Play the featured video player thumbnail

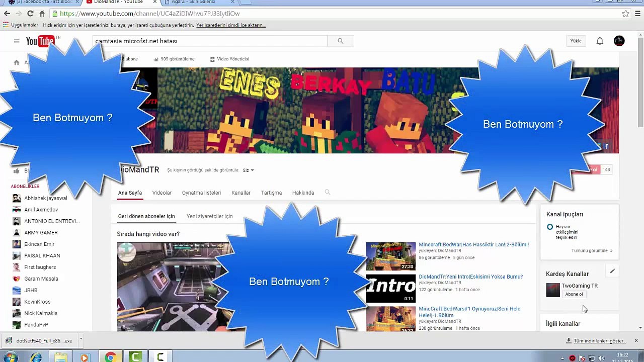point(174,287)
